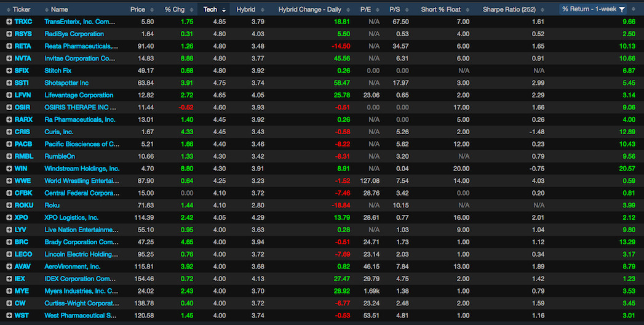Open AeroVironment, Inc. name link
Viewport: 644px width, 325px height.
point(73,267)
